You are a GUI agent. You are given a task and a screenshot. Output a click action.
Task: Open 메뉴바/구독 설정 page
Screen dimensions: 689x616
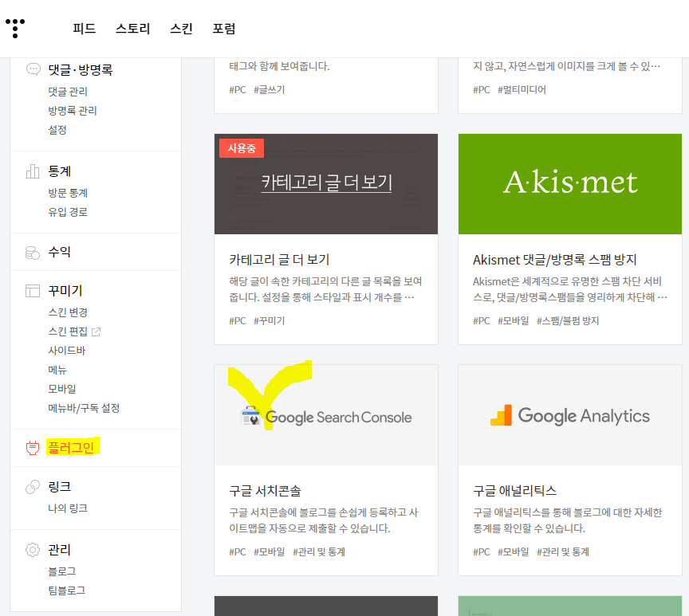(84, 408)
